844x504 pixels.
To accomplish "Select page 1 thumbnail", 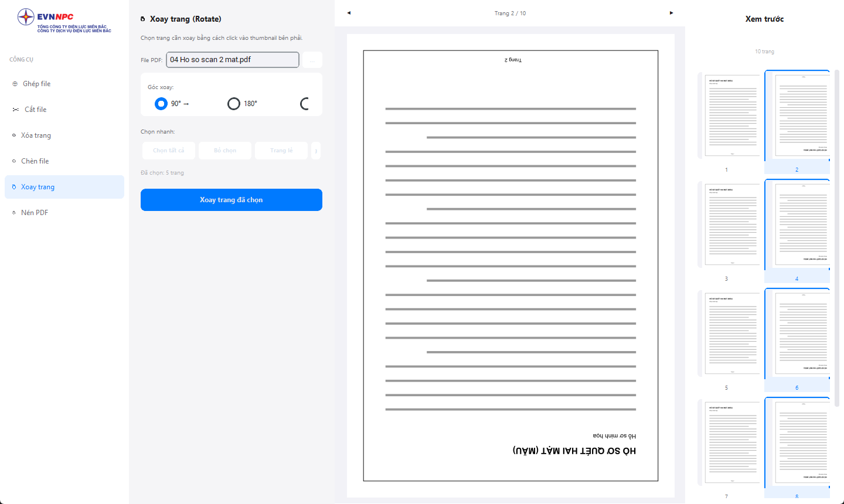I will click(x=729, y=116).
